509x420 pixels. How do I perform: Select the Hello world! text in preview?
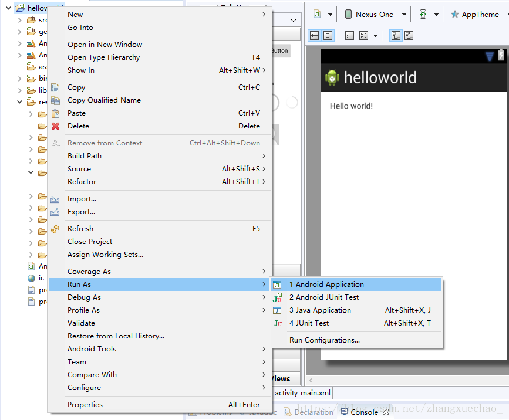click(x=351, y=106)
